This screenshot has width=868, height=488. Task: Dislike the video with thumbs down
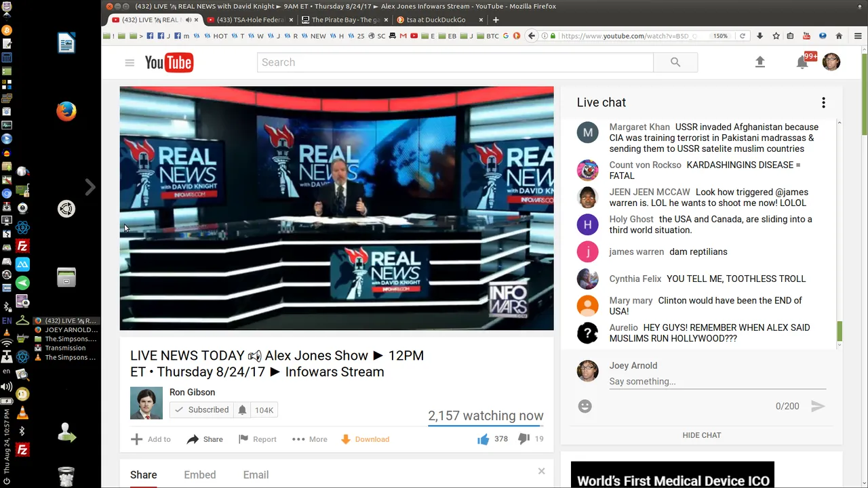[524, 439]
